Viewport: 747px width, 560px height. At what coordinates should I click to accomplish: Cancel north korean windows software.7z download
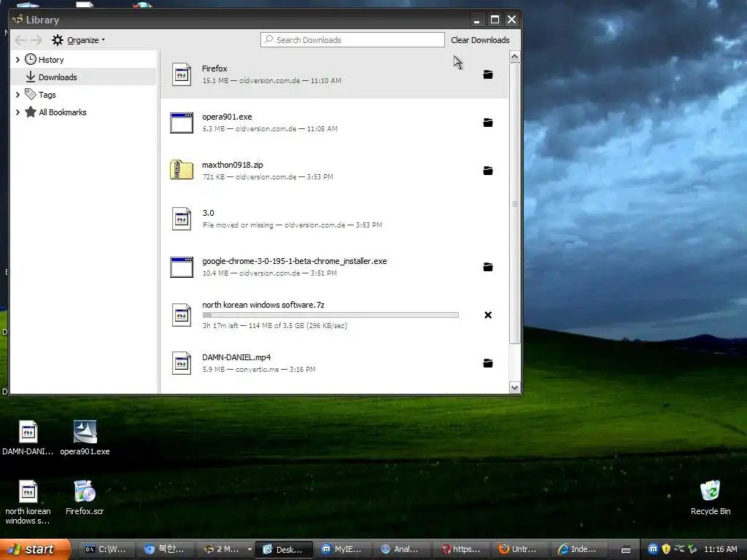click(x=488, y=315)
